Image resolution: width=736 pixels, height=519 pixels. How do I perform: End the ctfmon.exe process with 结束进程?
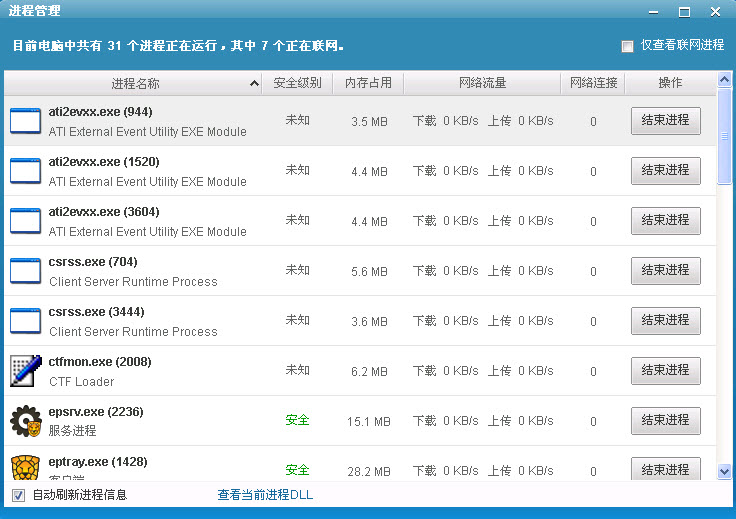665,370
